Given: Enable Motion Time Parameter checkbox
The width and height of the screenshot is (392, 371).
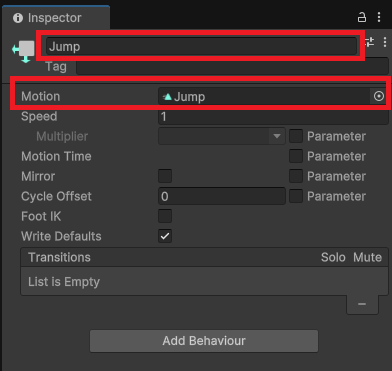Looking at the screenshot, I should point(296,156).
